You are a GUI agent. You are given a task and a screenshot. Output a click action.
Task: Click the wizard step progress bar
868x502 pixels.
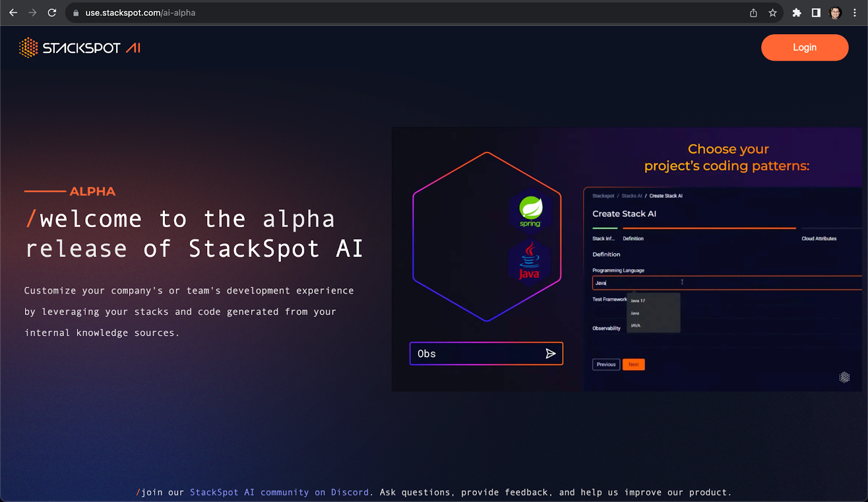[727, 228]
